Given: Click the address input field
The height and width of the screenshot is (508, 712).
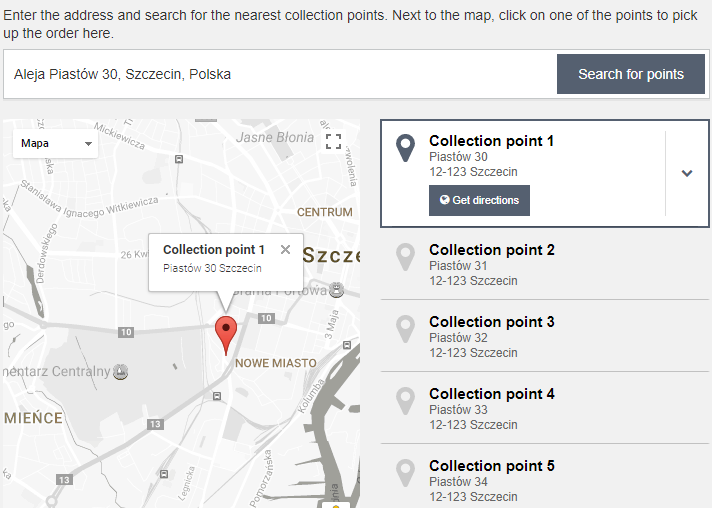Looking at the screenshot, I should click(x=281, y=74).
